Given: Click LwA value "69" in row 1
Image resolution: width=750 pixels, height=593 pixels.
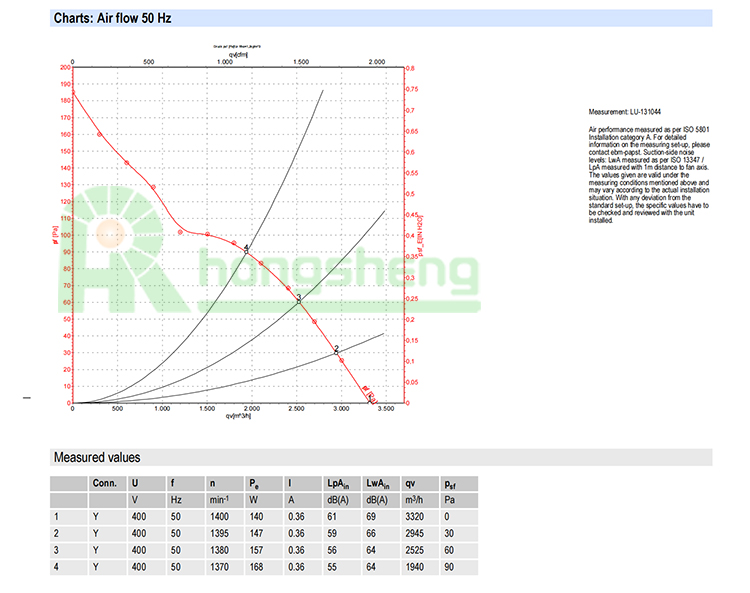Looking at the screenshot, I should [371, 516].
